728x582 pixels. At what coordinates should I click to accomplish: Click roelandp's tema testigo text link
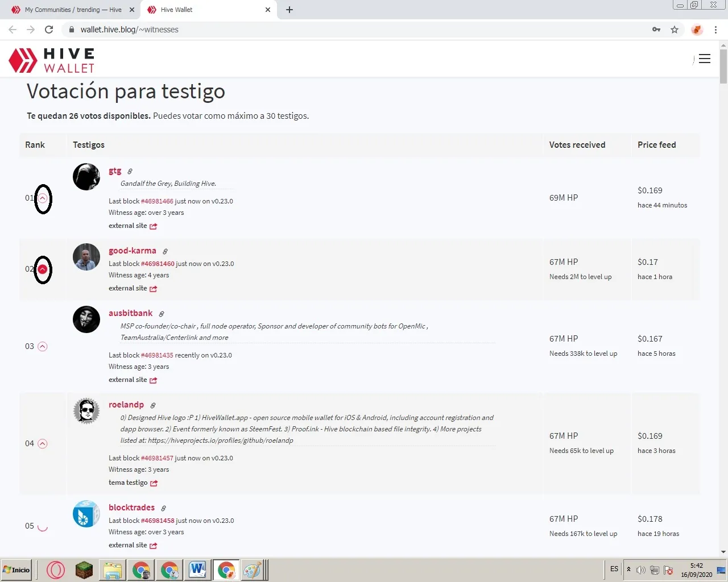click(x=128, y=483)
